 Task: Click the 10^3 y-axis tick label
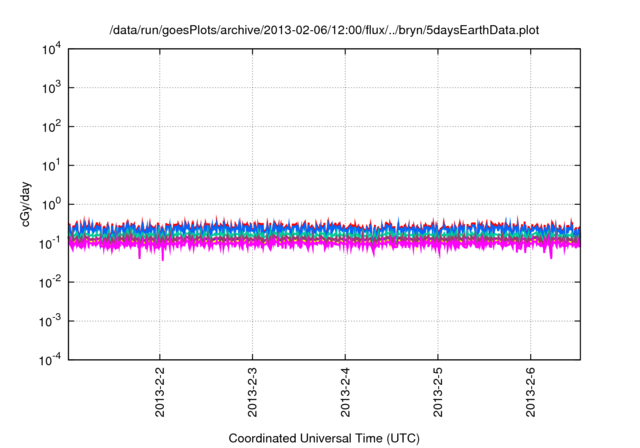pos(51,87)
